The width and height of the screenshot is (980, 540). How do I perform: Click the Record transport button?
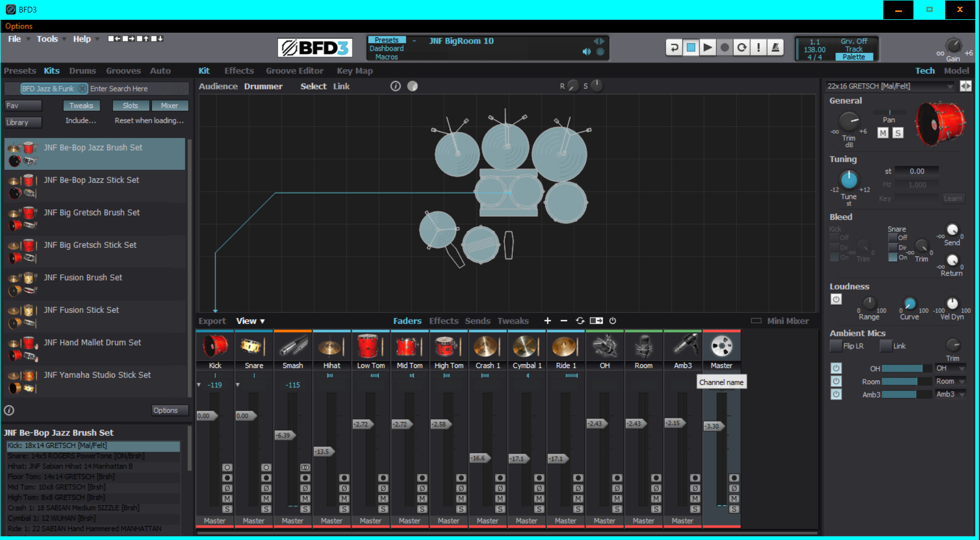point(725,48)
